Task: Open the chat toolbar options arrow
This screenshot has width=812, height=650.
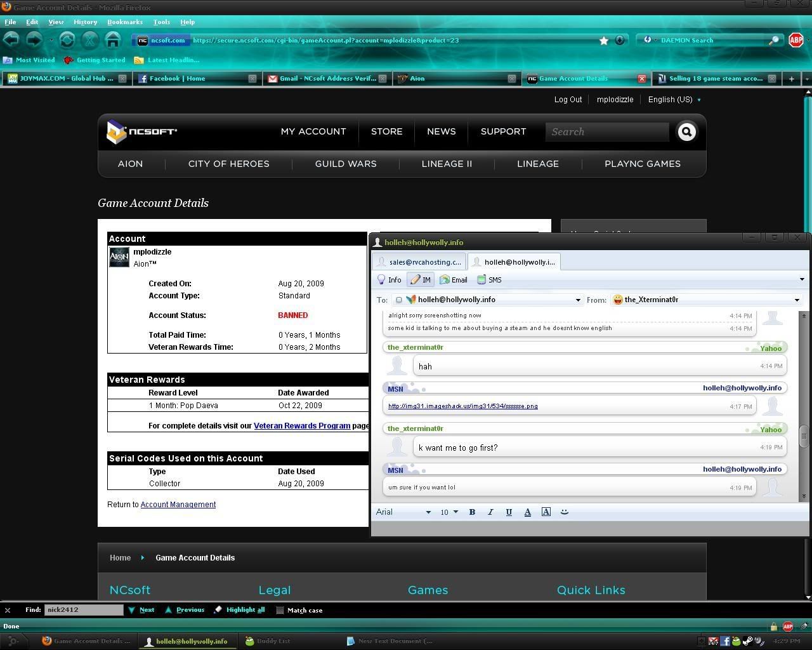Action: tap(802, 279)
